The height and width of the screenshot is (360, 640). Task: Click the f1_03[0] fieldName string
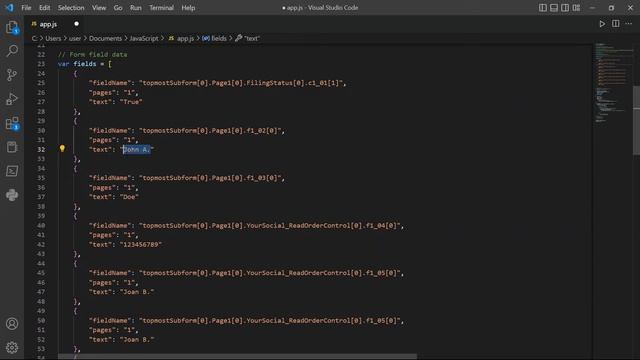pyautogui.click(x=211, y=178)
